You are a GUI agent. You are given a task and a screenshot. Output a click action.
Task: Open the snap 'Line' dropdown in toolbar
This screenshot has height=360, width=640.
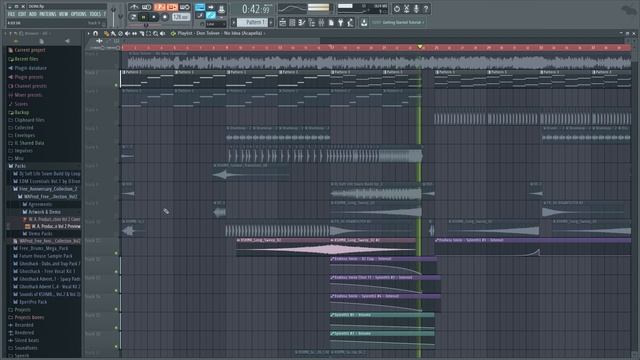coord(215,24)
